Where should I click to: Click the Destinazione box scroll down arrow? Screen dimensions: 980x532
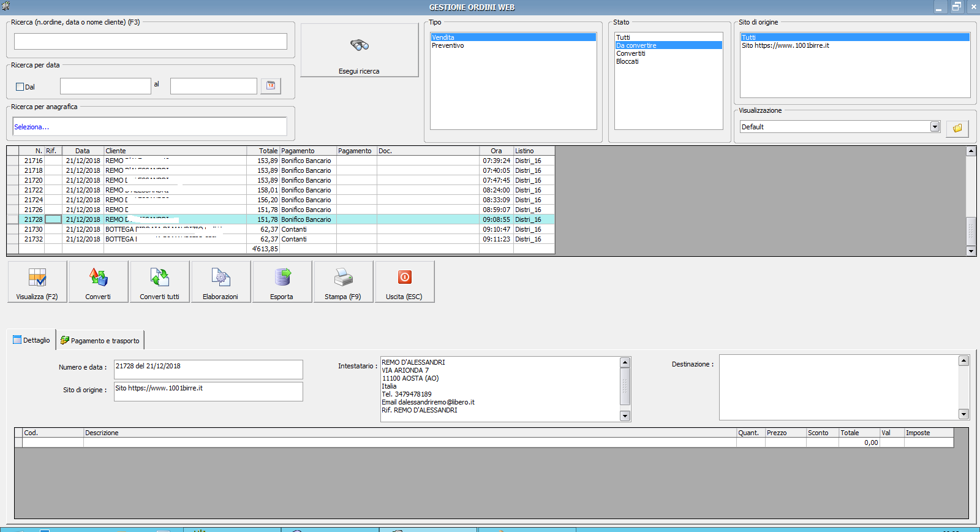click(x=963, y=414)
